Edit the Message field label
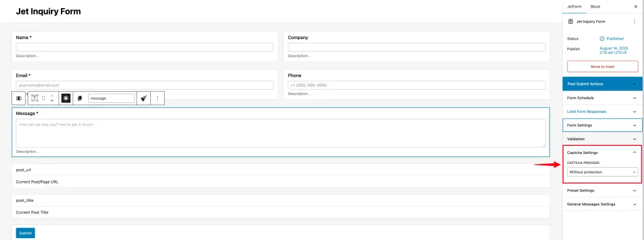 [27, 113]
